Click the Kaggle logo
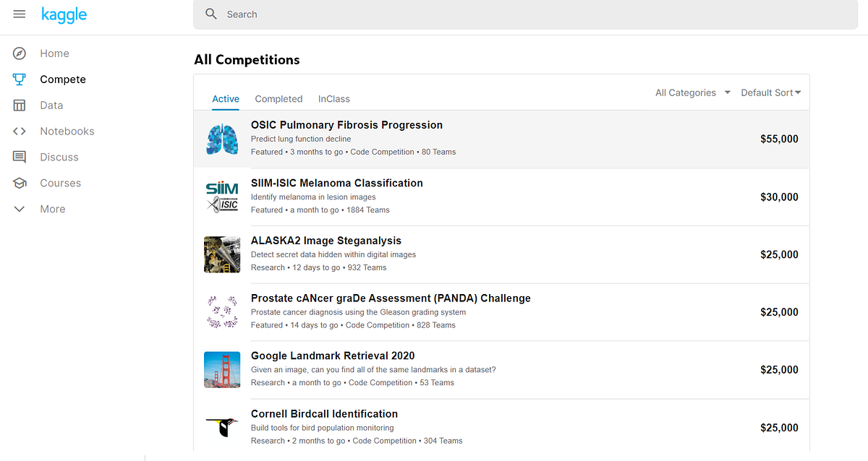Viewport: 868px width, 461px height. click(64, 14)
